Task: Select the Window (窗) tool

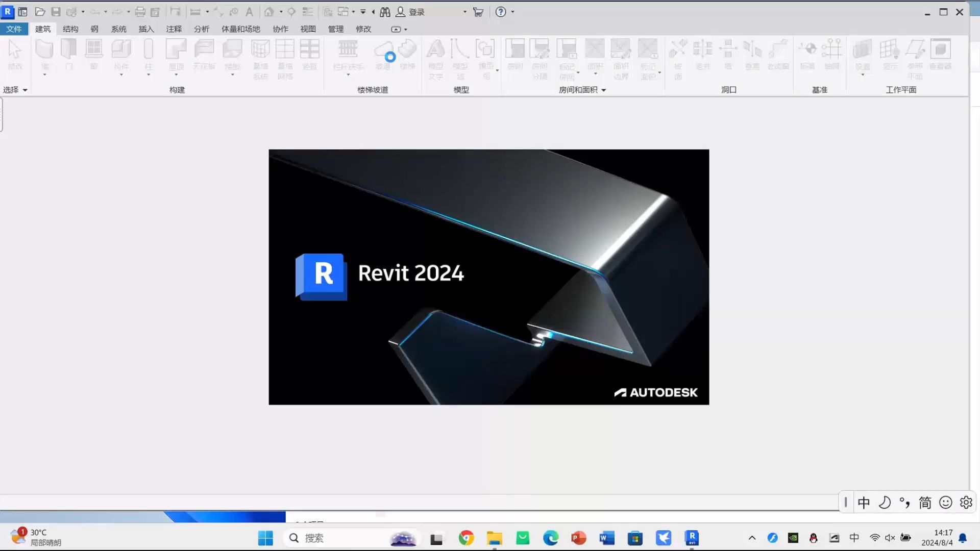Action: (x=94, y=55)
